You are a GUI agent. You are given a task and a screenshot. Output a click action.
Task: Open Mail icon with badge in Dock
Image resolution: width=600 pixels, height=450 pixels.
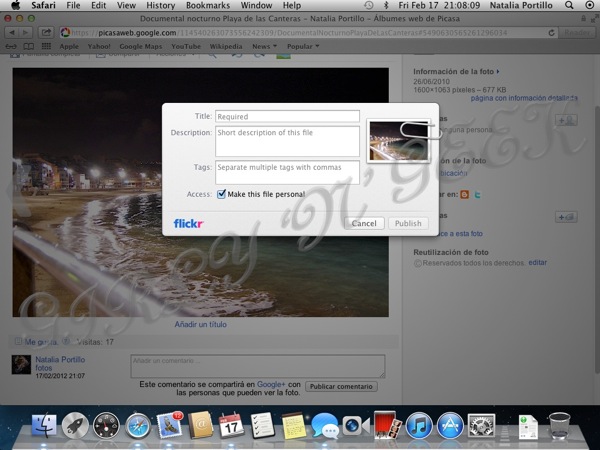(x=170, y=425)
